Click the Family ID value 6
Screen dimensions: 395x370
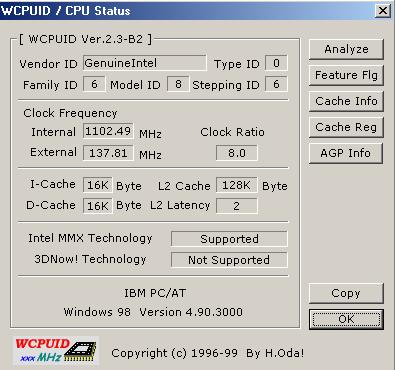(94, 84)
